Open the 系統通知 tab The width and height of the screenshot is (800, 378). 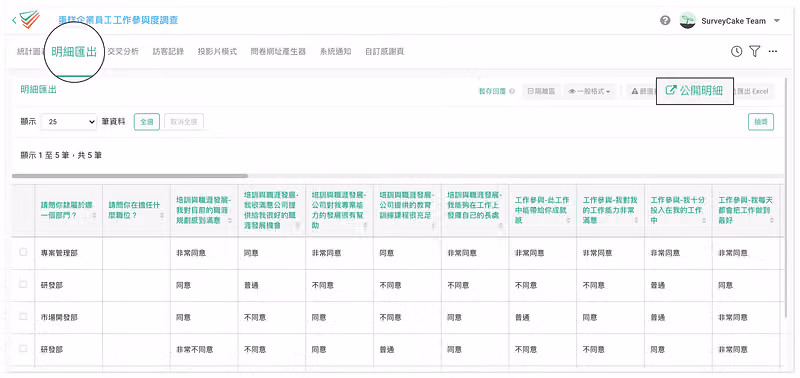[x=335, y=52]
